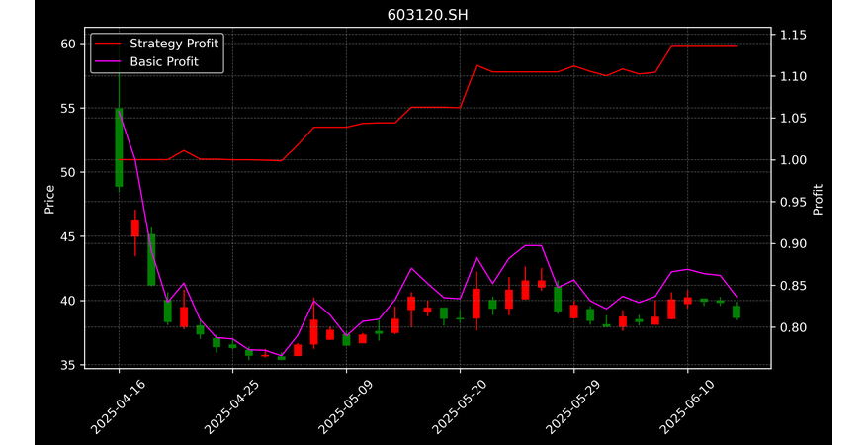Click the 35 tick on Price axis
Viewport: 868px width, 445px height.
pos(68,365)
